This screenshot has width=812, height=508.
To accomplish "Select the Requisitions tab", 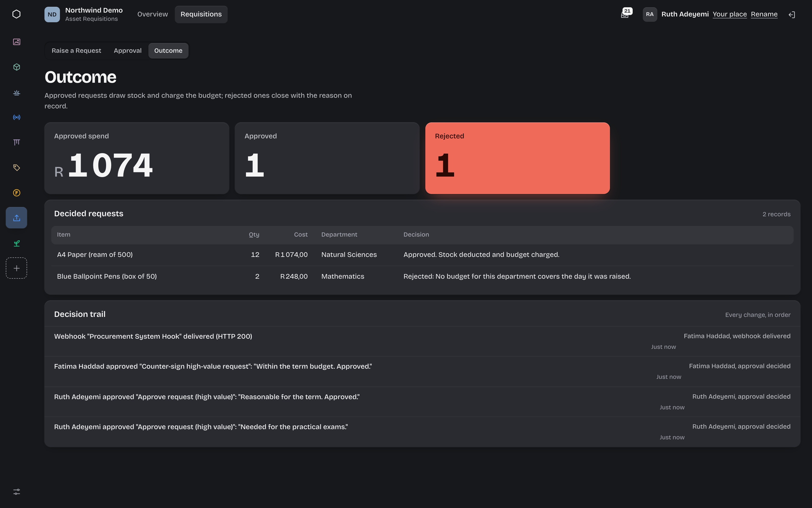I will pyautogui.click(x=201, y=14).
